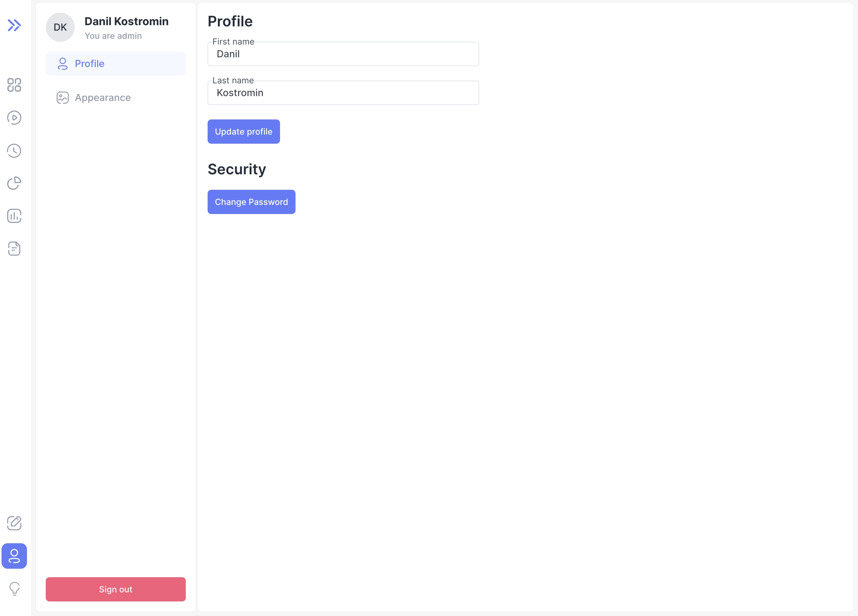Image resolution: width=858 pixels, height=616 pixels.
Task: Switch to the Appearance section
Action: click(102, 97)
